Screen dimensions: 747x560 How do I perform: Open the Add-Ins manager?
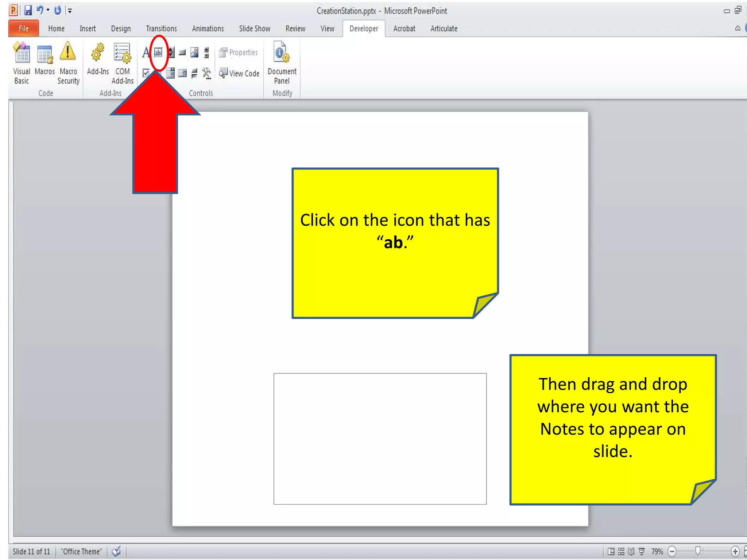click(x=98, y=58)
